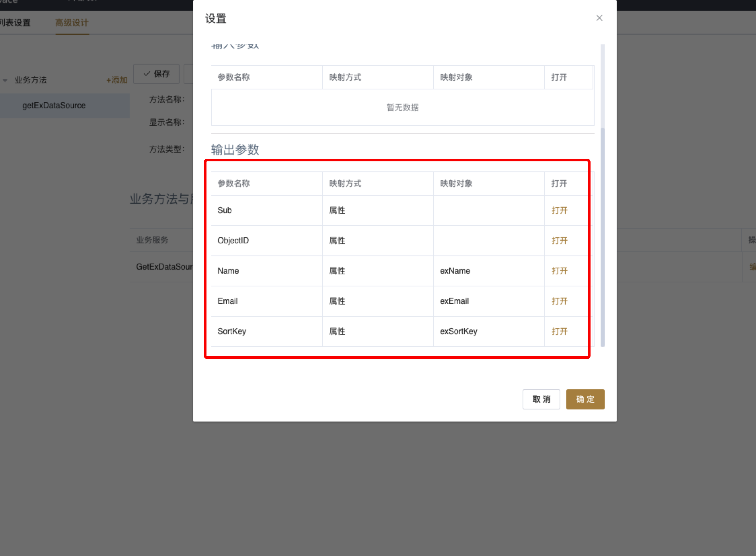The image size is (756, 556).
Task: Click the 保存 save button with checkmark
Action: tap(157, 74)
